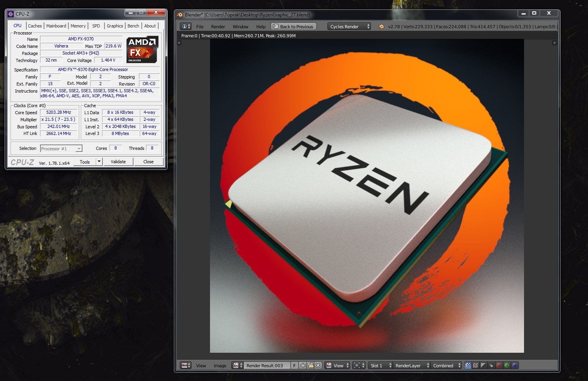Switch to Graphics tab in CPU-Z
The image size is (588, 381).
point(115,26)
